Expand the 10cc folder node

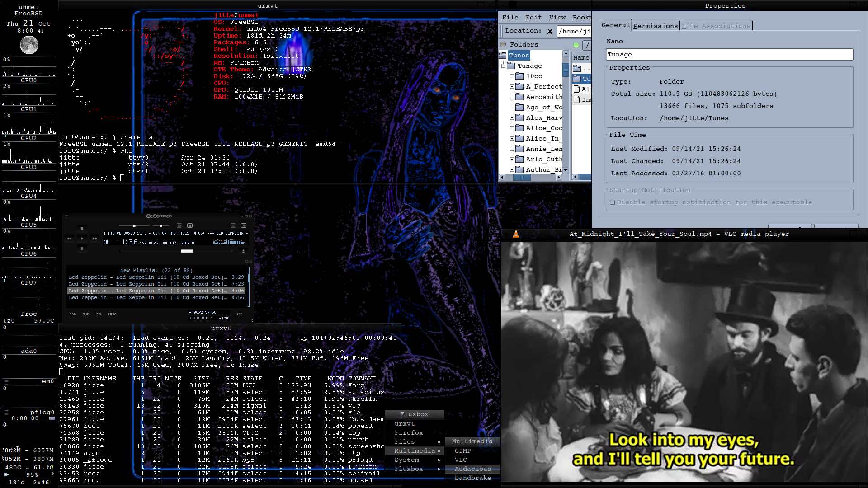512,76
